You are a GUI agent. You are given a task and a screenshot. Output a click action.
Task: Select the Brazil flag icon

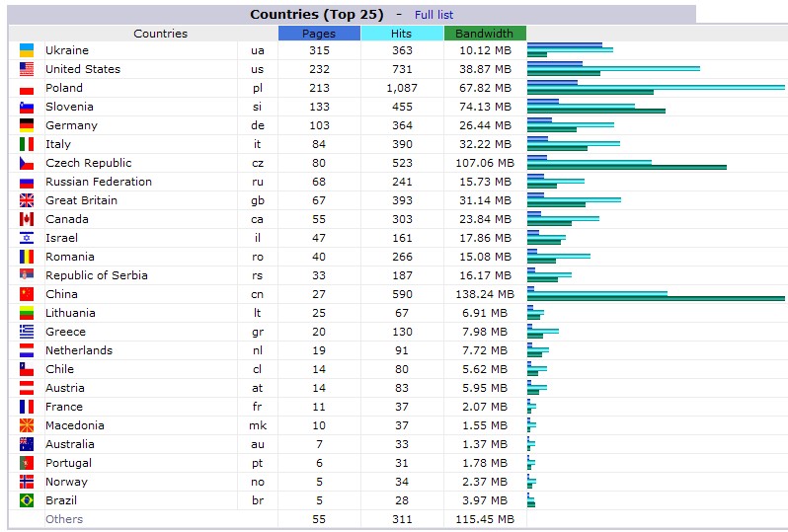27,500
